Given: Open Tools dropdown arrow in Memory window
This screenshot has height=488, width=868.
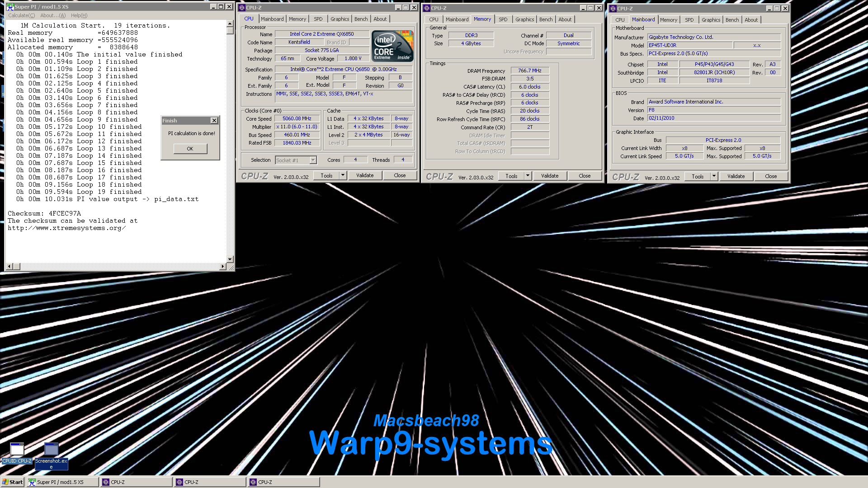Looking at the screenshot, I should 528,176.
